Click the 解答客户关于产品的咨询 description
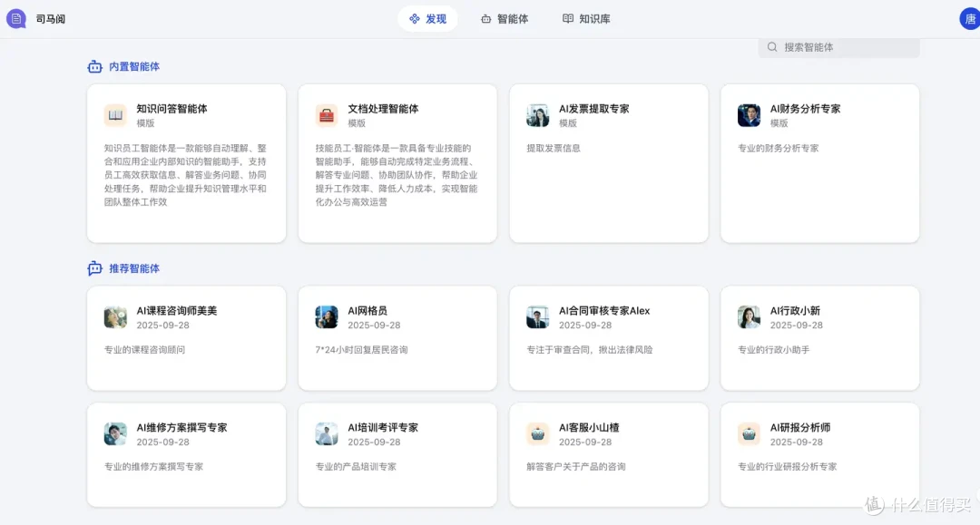980x525 pixels. coord(575,467)
